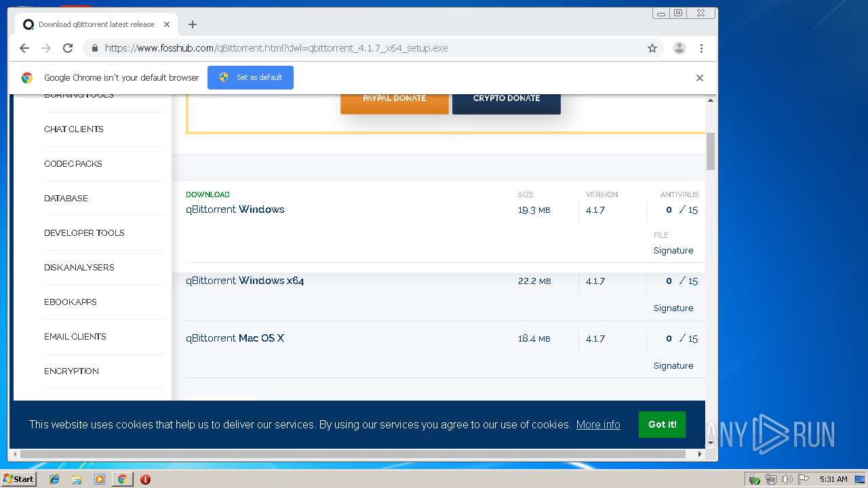Dismiss the default browser notification bar
Image resolution: width=868 pixels, height=488 pixels.
(700, 78)
